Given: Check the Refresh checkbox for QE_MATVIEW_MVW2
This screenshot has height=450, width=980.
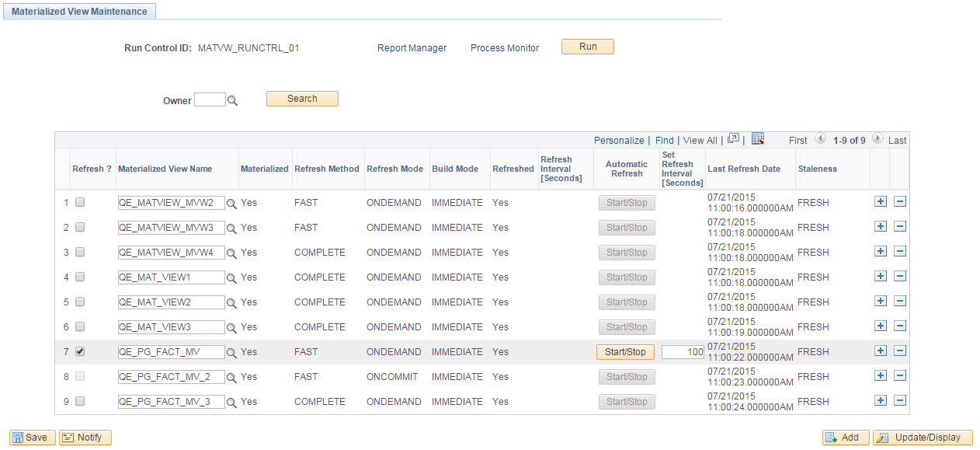Looking at the screenshot, I should 80,202.
